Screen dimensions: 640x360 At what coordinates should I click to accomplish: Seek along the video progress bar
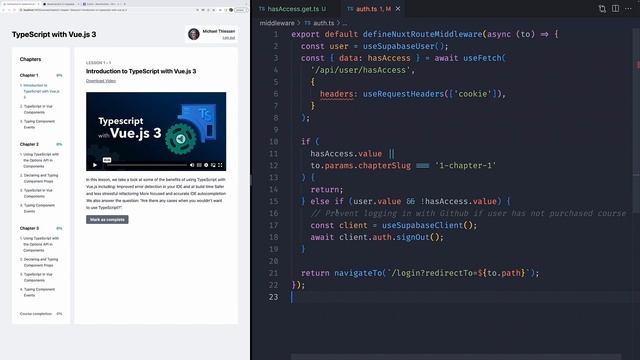[x=147, y=165]
